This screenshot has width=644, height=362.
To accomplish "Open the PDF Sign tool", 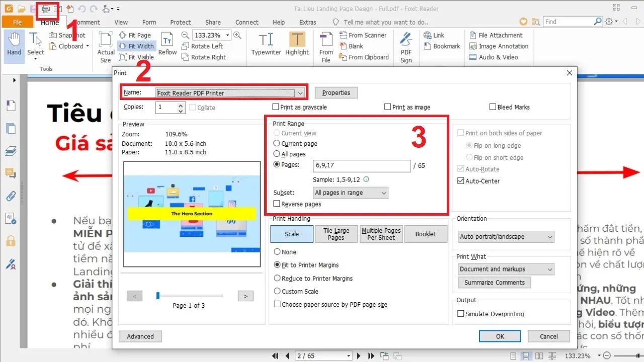I will click(406, 46).
